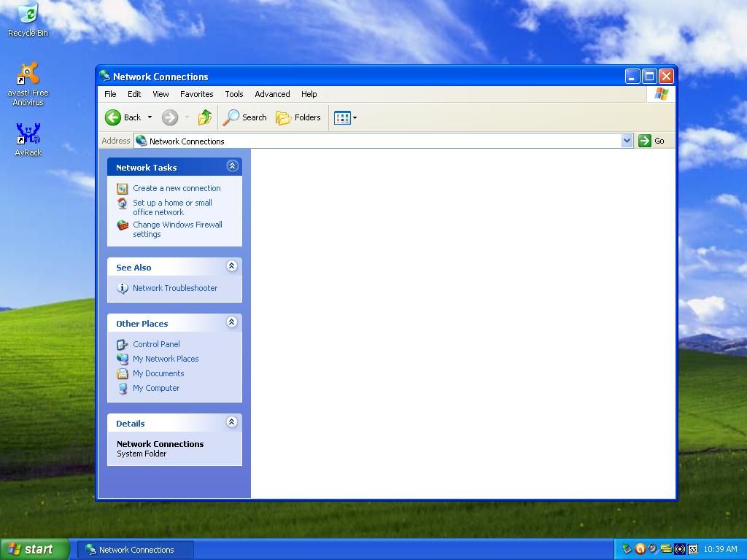Click the System Folder text in Details
Image resolution: width=747 pixels, height=560 pixels.
click(x=142, y=454)
